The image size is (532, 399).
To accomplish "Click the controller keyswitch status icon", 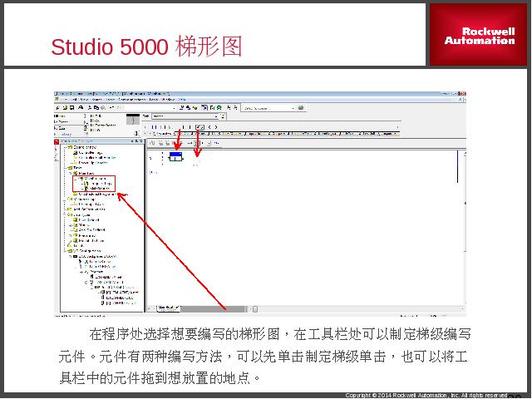I will coord(133,120).
